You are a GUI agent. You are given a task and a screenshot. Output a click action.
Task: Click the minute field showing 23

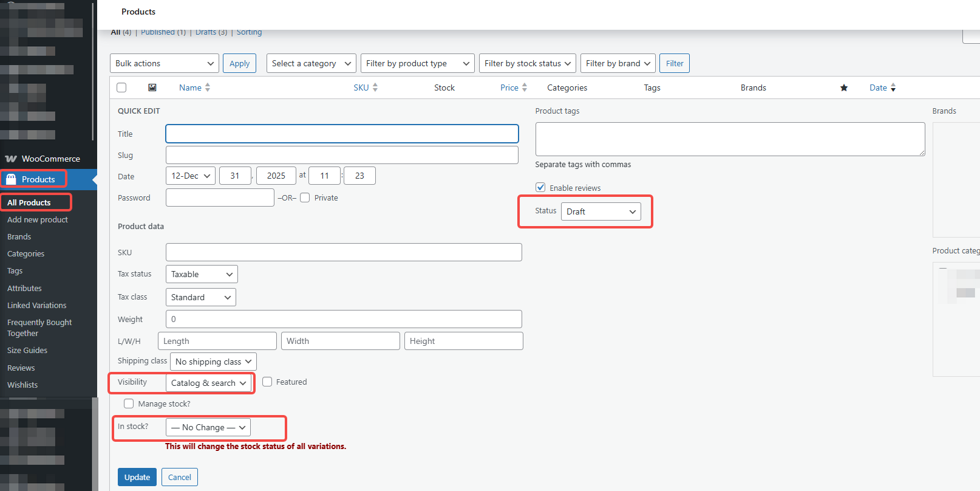coord(359,176)
